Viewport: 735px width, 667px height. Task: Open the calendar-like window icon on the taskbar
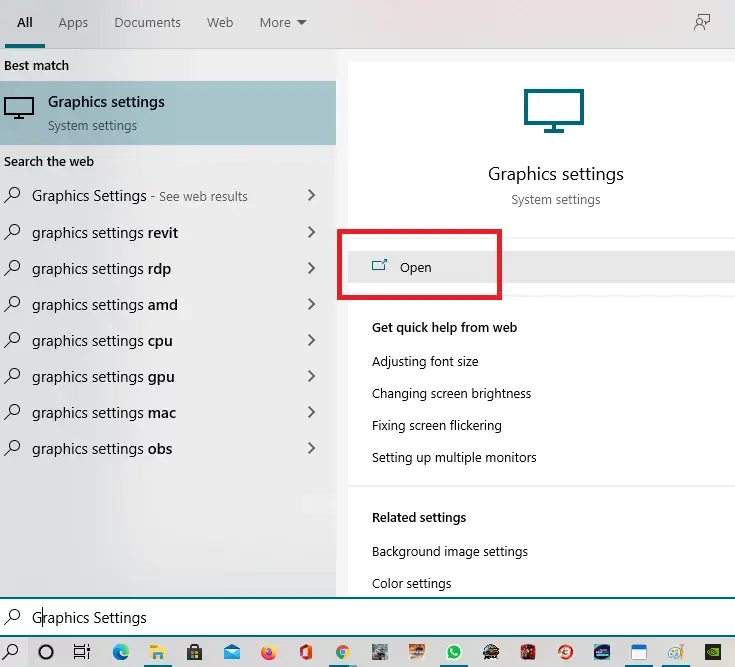click(638, 652)
